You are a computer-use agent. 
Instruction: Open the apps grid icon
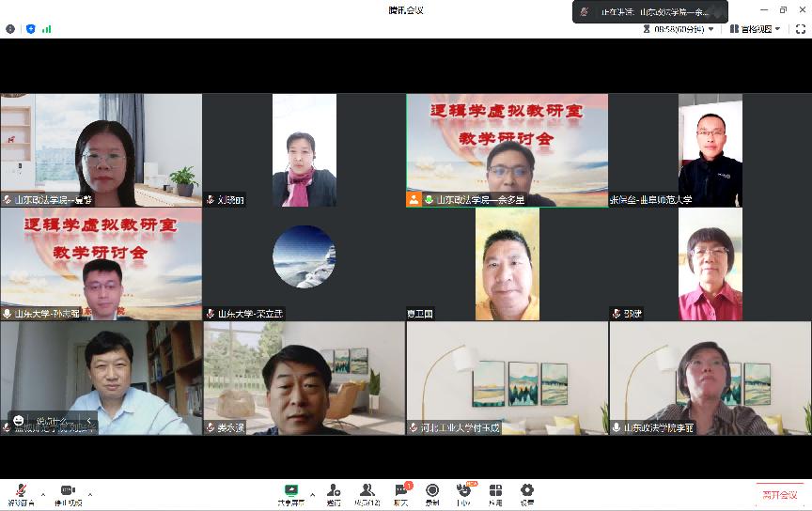coord(495,492)
